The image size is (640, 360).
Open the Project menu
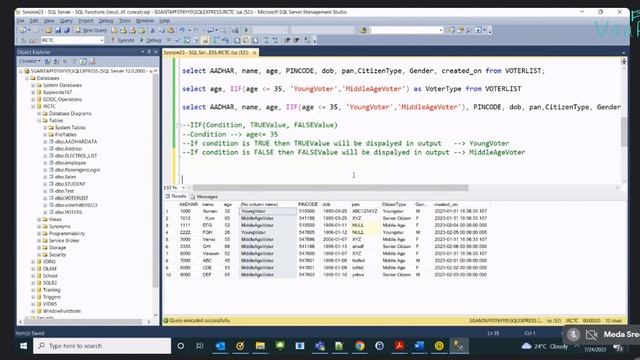[86, 20]
